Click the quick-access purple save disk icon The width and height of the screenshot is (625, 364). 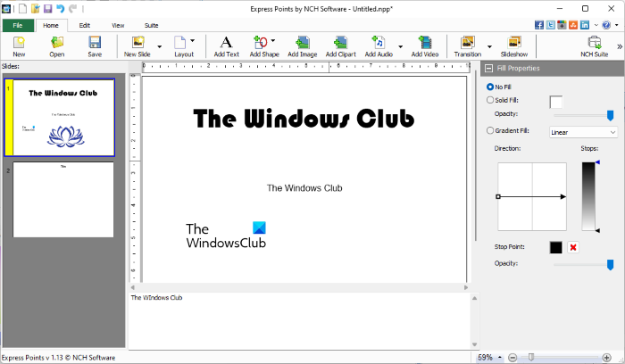(x=48, y=8)
